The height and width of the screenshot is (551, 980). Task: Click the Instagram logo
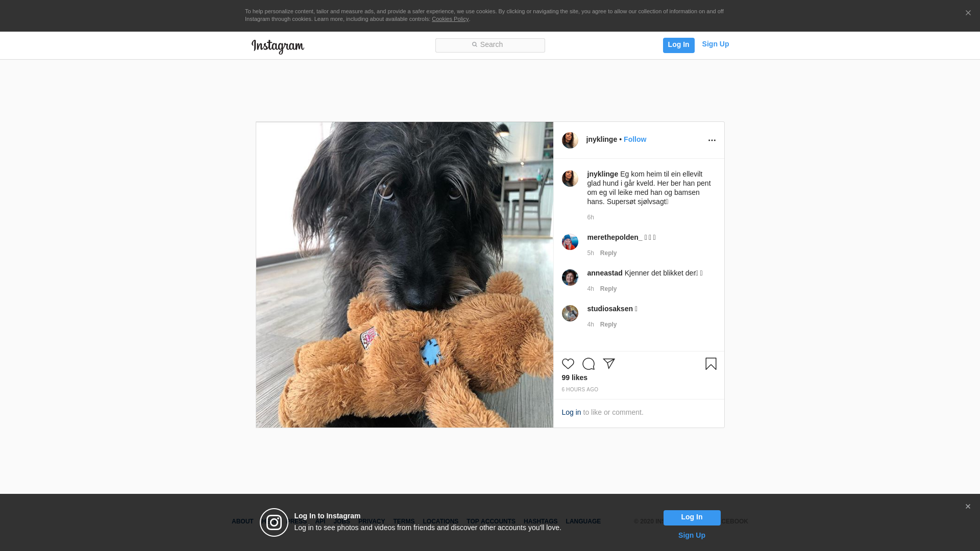coord(278,46)
